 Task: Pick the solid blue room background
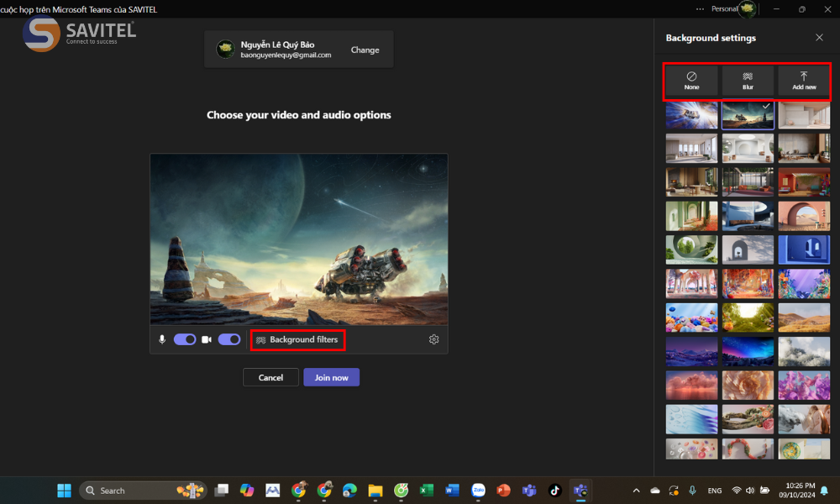(x=804, y=249)
